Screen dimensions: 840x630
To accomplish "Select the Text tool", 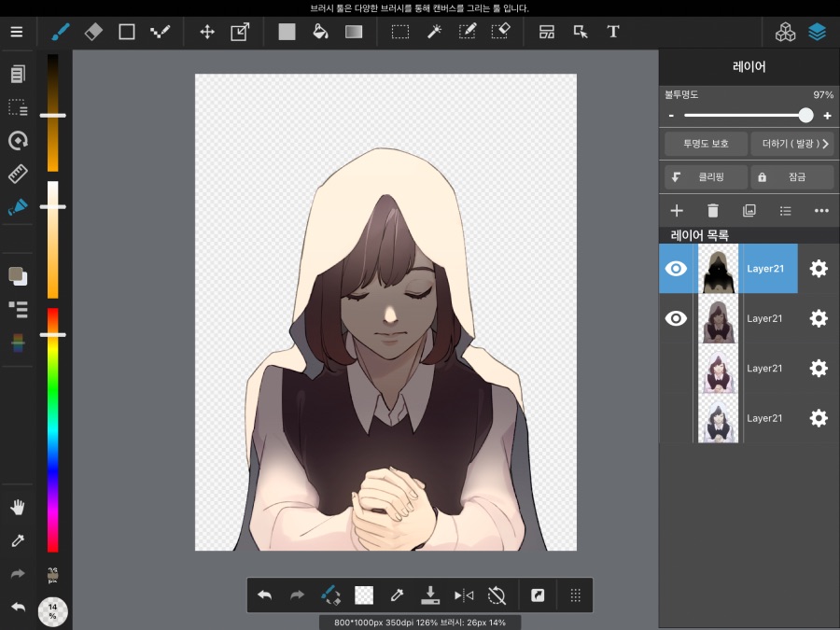I will [x=613, y=31].
